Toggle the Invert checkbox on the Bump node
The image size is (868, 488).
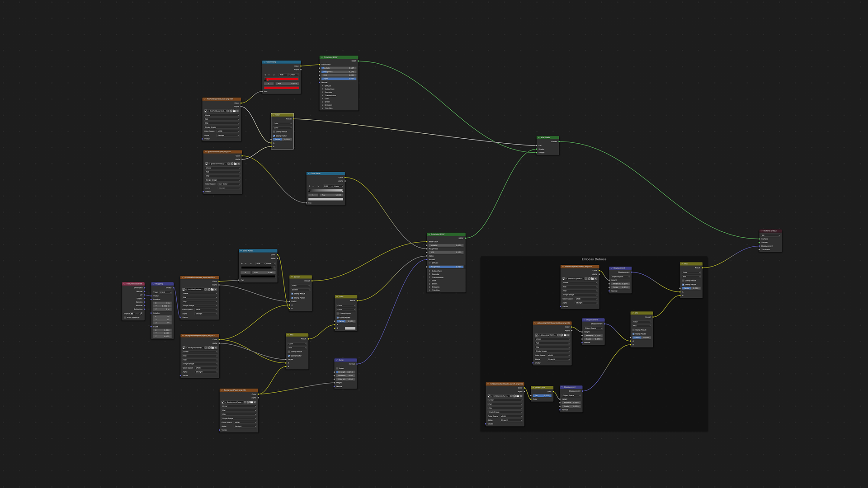coord(337,368)
